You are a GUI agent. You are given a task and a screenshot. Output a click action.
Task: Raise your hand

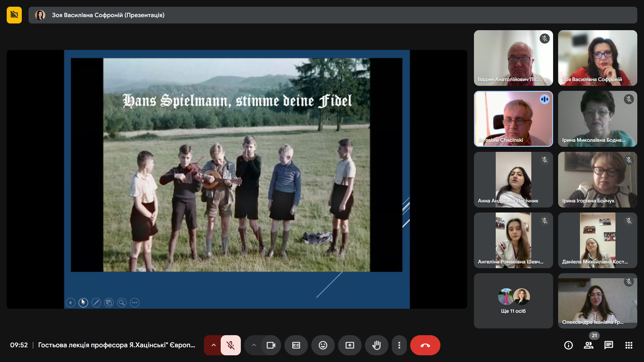pyautogui.click(x=377, y=345)
